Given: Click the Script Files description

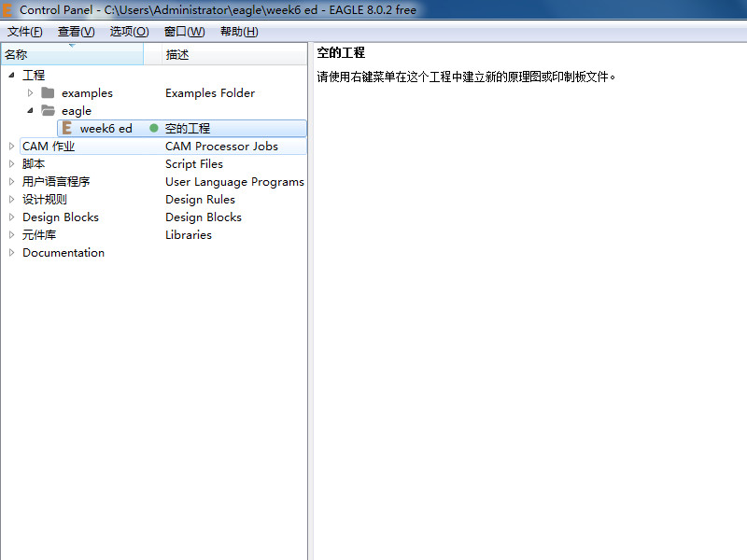Looking at the screenshot, I should coord(194,164).
